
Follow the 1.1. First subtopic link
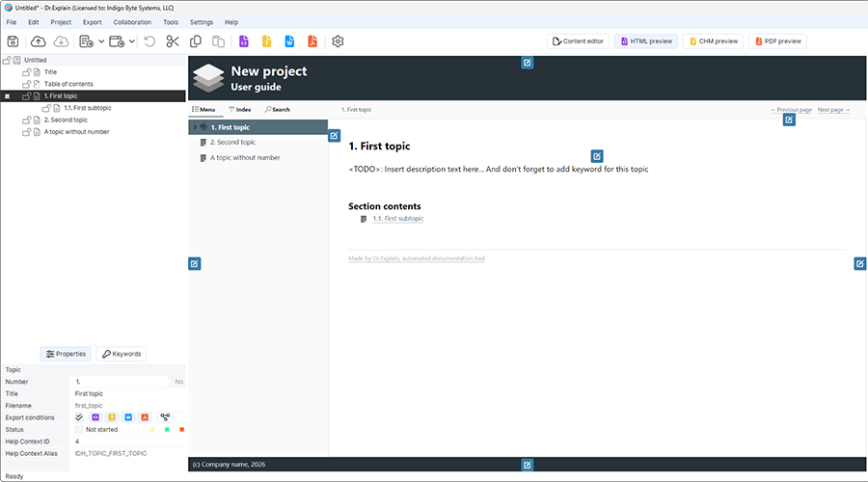[x=398, y=219]
